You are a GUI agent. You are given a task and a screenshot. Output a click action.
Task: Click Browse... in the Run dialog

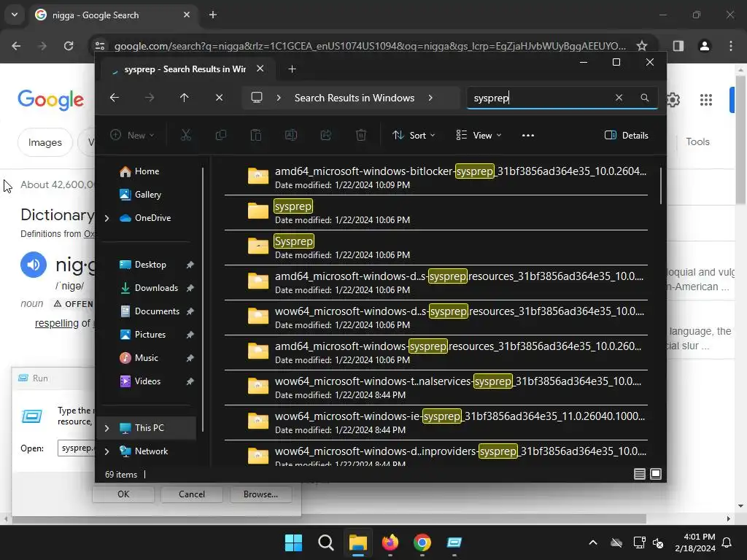pos(260,494)
